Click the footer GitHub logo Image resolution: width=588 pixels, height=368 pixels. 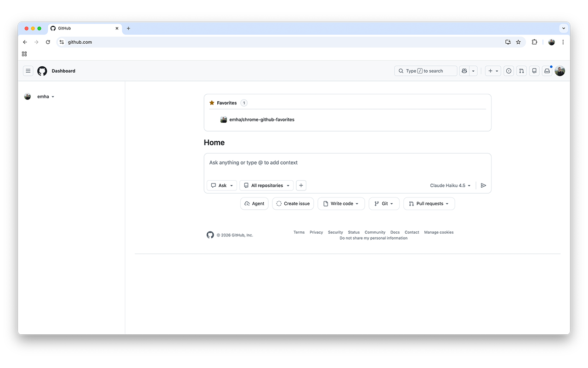[x=210, y=235]
